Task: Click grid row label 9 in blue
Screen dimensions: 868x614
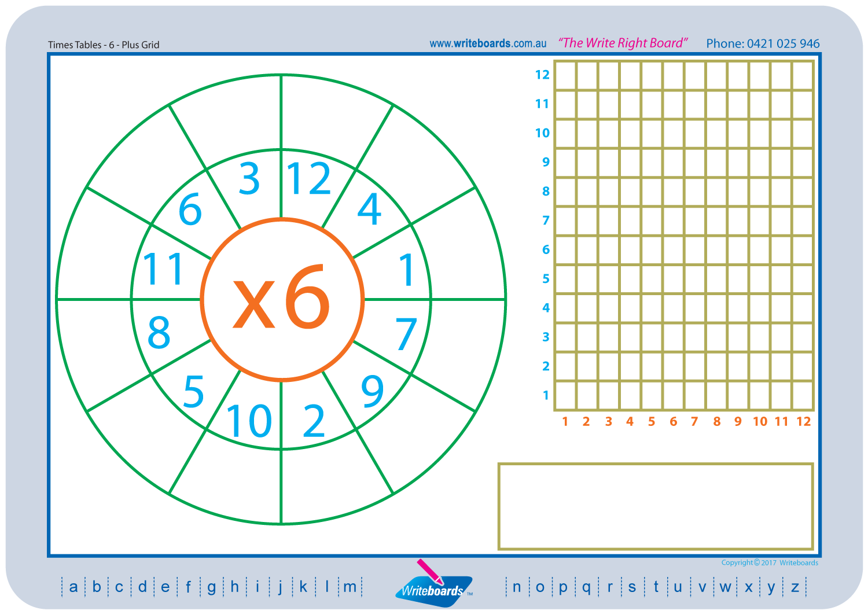Action: 546,162
